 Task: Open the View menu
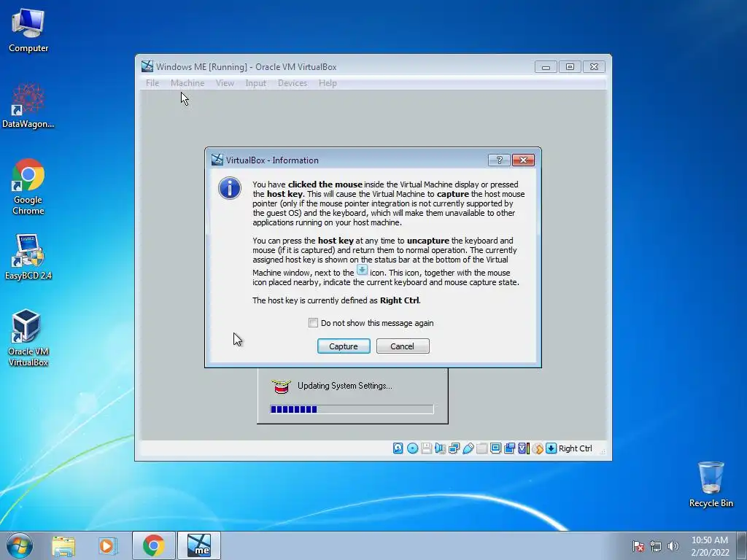pos(225,83)
